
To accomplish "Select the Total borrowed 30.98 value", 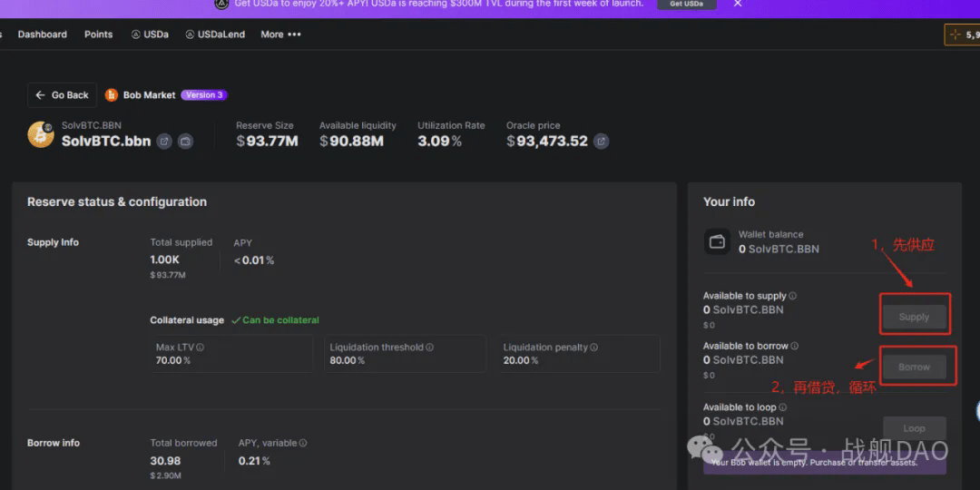I will [166, 461].
